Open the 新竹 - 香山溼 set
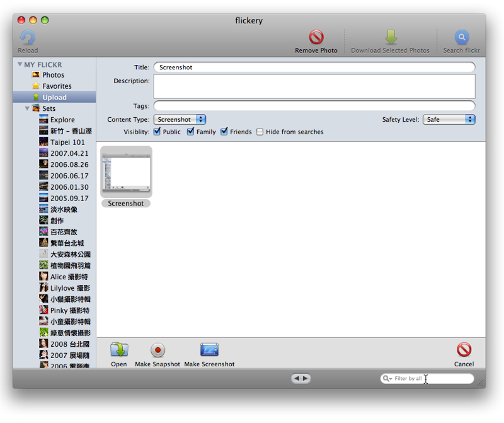504x423 pixels. tap(54, 131)
